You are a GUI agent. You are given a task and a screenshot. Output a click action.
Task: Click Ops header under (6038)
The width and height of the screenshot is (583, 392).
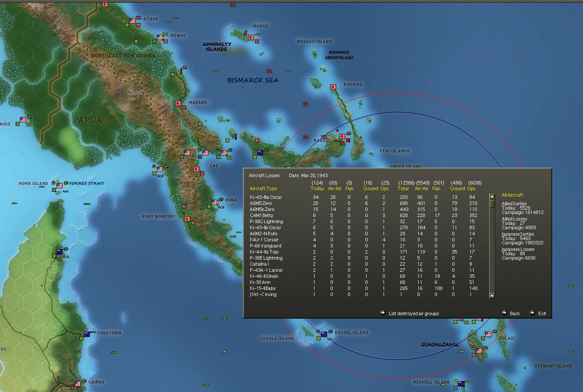[471, 188]
